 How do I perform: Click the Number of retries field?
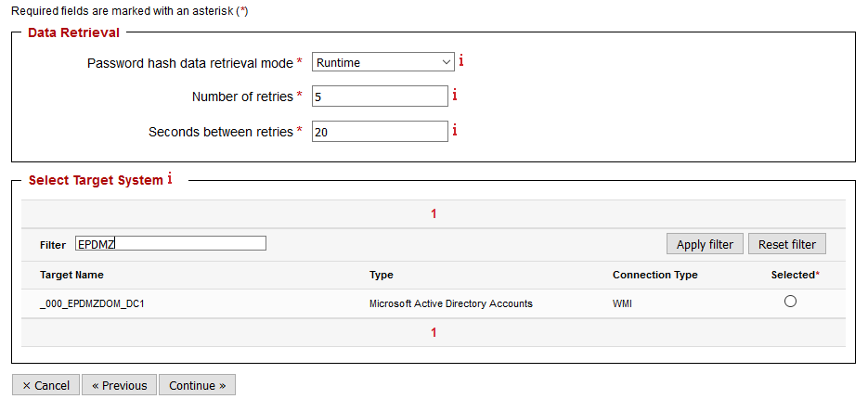[380, 97]
